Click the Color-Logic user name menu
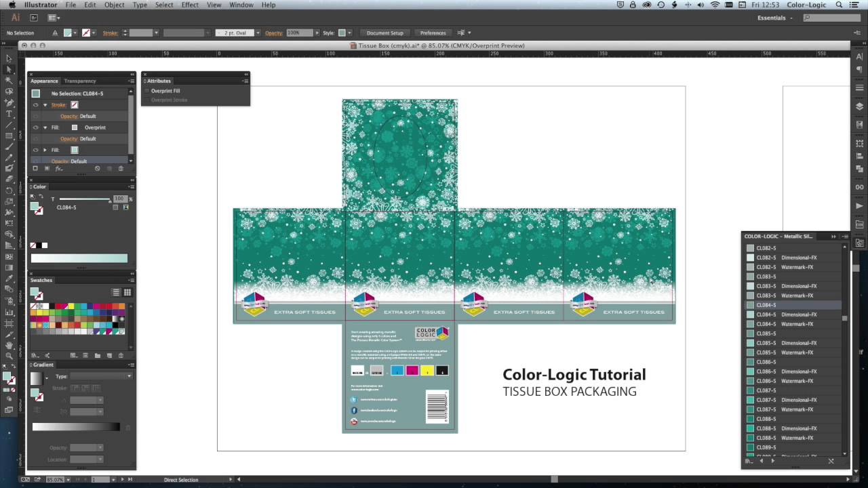 click(x=806, y=5)
